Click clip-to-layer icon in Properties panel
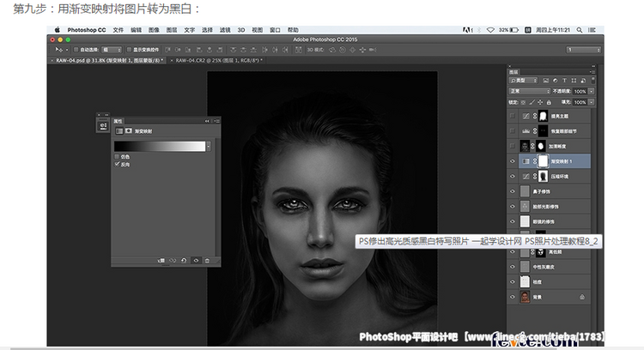The image size is (644, 350). (x=161, y=260)
